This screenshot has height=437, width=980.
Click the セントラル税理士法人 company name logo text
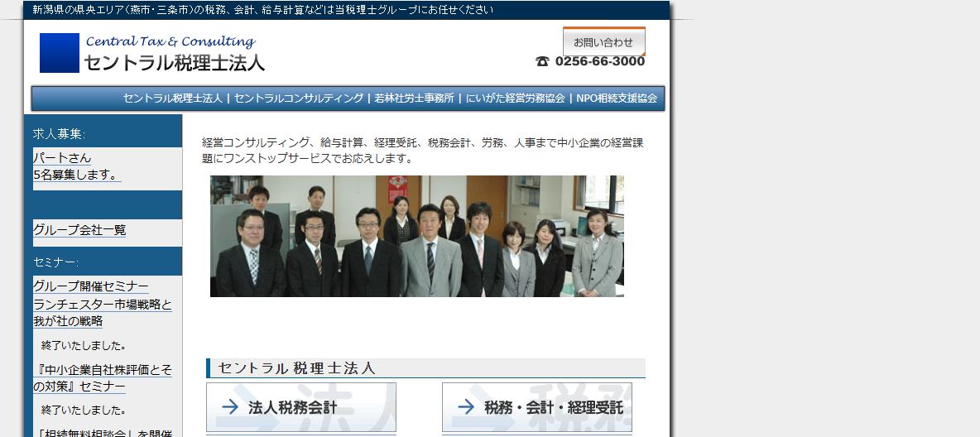175,63
